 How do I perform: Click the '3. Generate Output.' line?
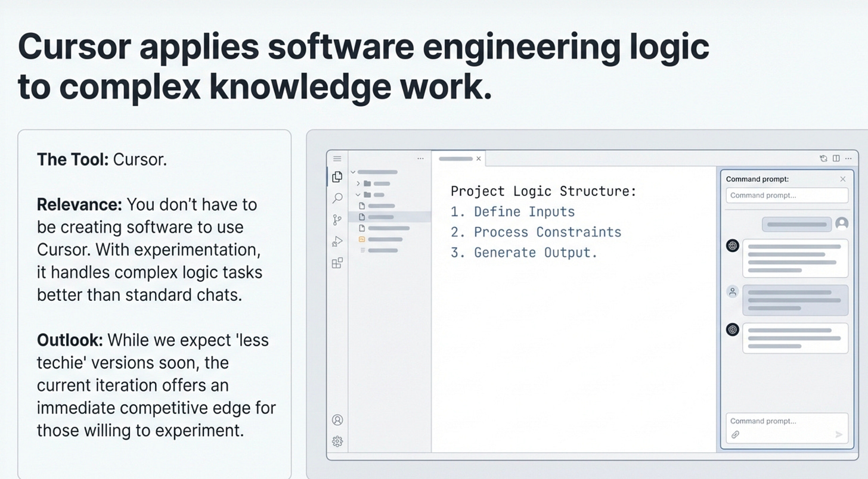pos(524,253)
